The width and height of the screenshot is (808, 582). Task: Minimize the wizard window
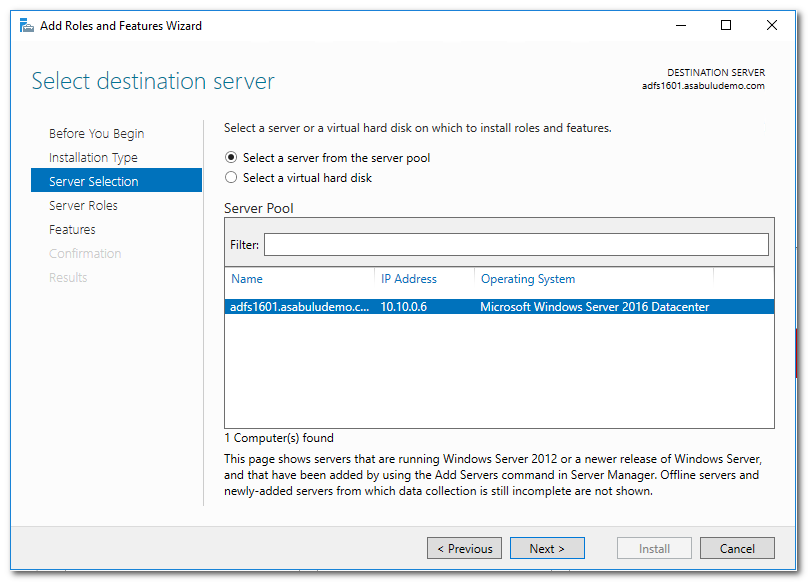coord(681,25)
